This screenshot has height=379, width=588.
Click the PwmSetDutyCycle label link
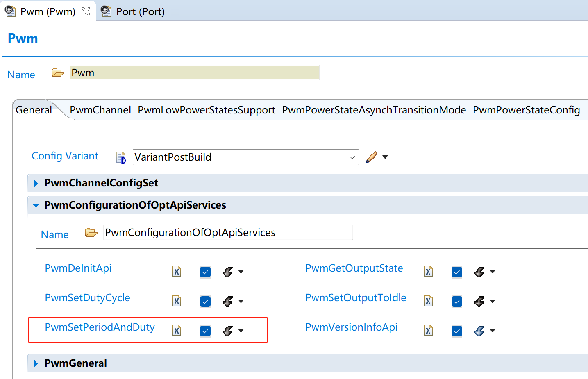pyautogui.click(x=87, y=298)
